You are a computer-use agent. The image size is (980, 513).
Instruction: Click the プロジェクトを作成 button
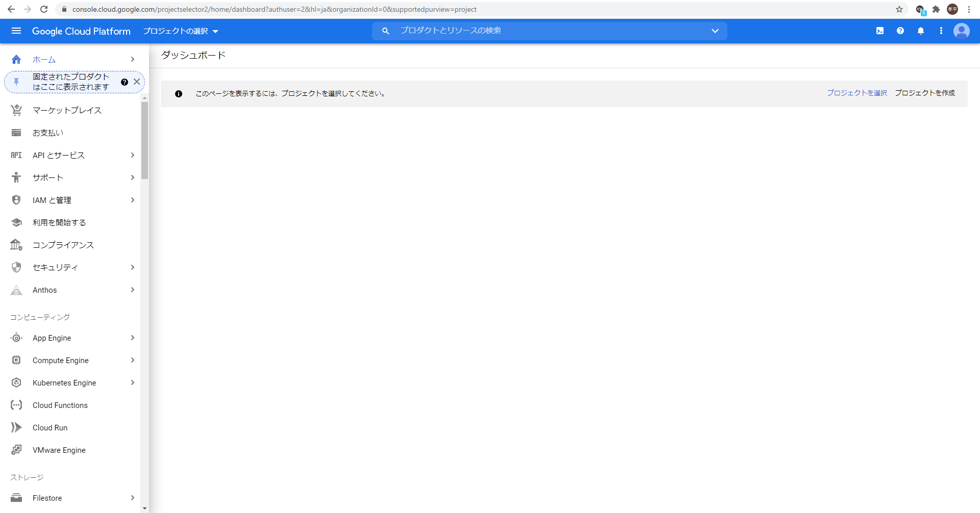[x=925, y=93]
